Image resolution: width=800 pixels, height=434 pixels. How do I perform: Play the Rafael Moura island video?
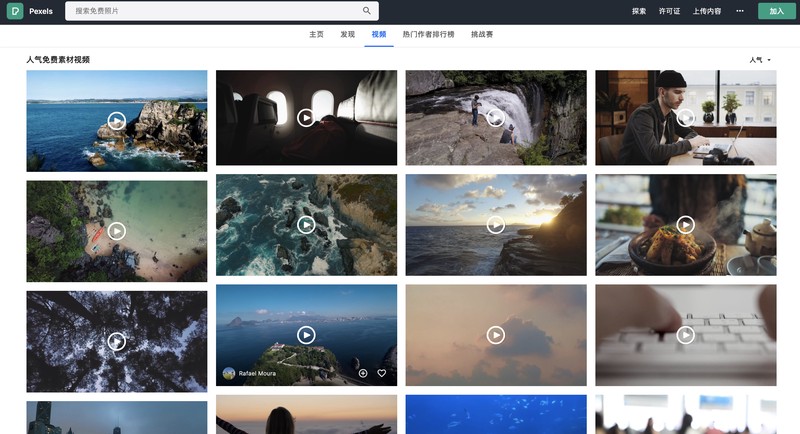[306, 335]
